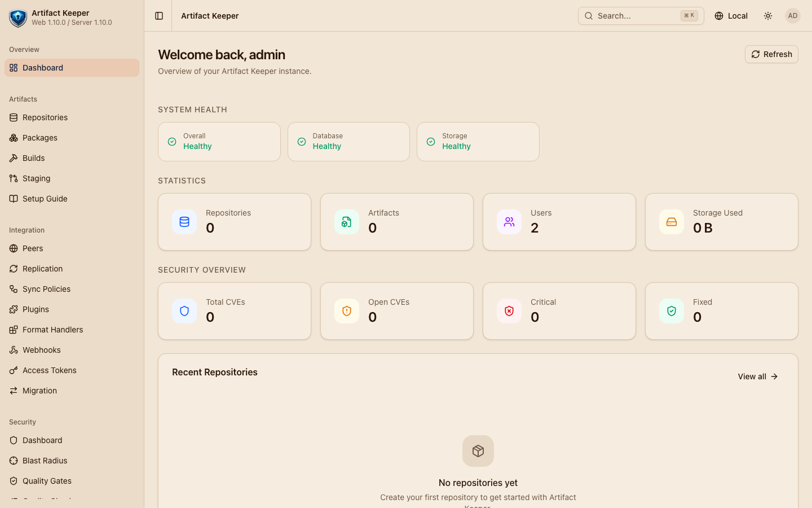Screen dimensions: 812x508
Task: Click the Open CVEs warning shield icon
Action: click(x=347, y=311)
